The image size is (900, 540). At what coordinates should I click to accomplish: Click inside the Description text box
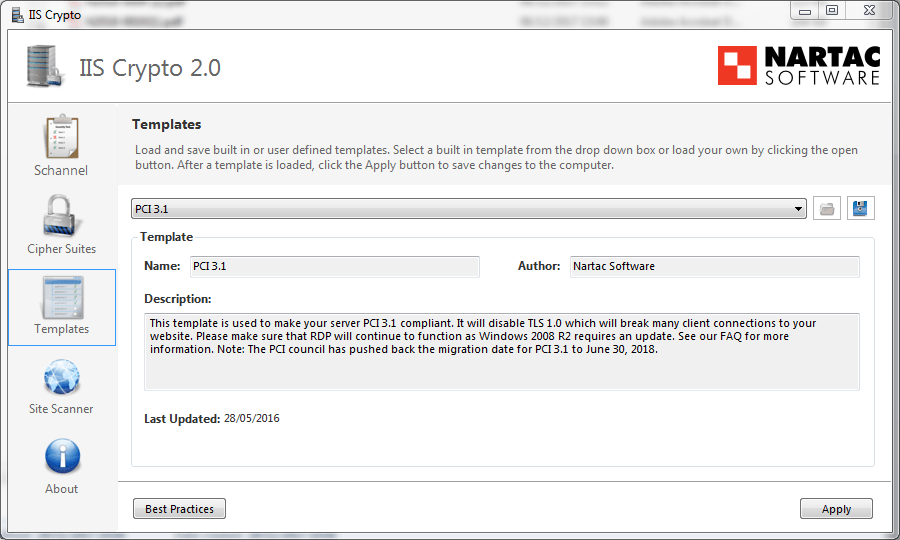(x=502, y=352)
